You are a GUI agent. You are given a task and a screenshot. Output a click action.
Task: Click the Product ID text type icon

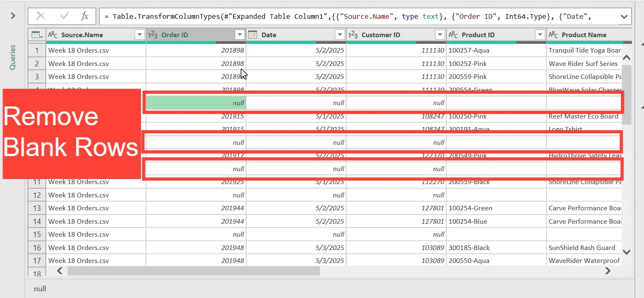(x=453, y=35)
